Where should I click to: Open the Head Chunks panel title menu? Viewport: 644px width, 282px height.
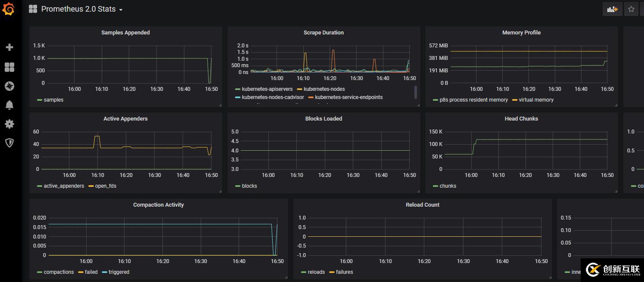coord(521,119)
